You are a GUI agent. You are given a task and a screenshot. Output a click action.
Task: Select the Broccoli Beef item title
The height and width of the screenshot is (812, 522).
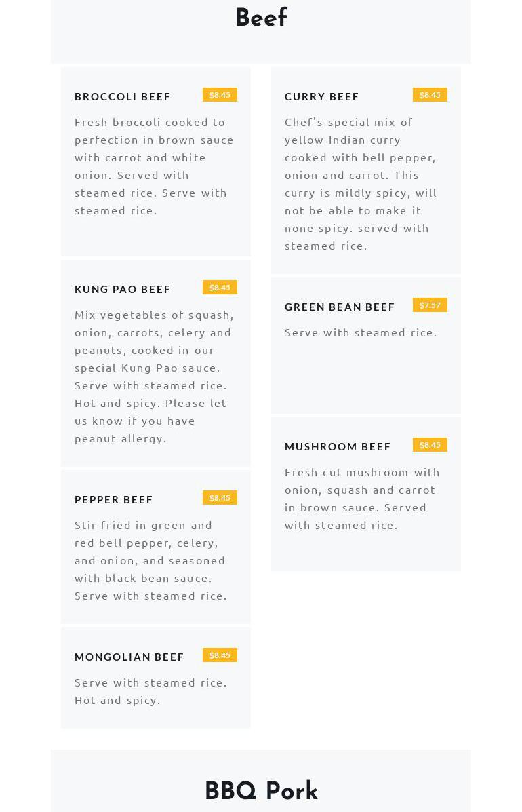123,96
